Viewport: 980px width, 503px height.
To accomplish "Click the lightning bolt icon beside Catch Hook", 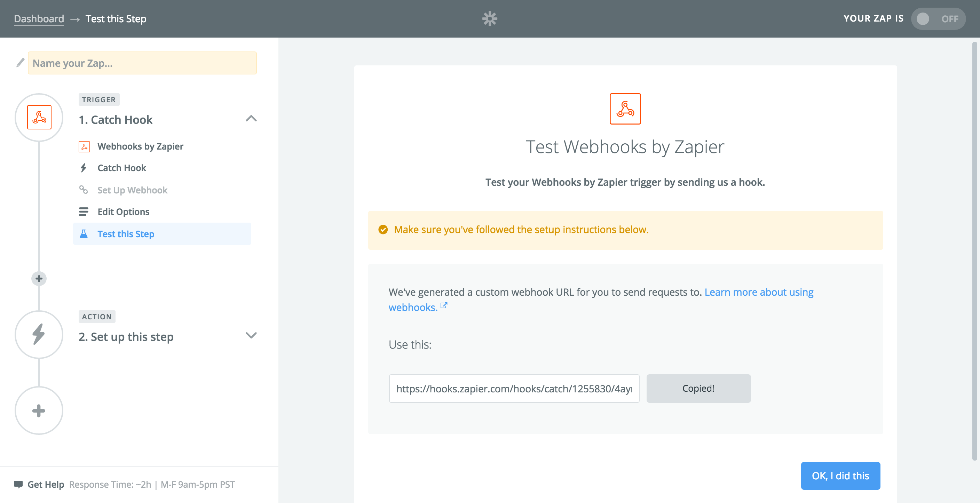I will click(x=83, y=168).
